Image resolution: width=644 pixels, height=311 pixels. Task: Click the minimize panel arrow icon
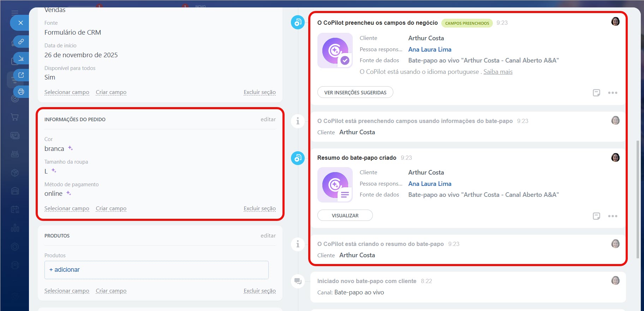(21, 58)
